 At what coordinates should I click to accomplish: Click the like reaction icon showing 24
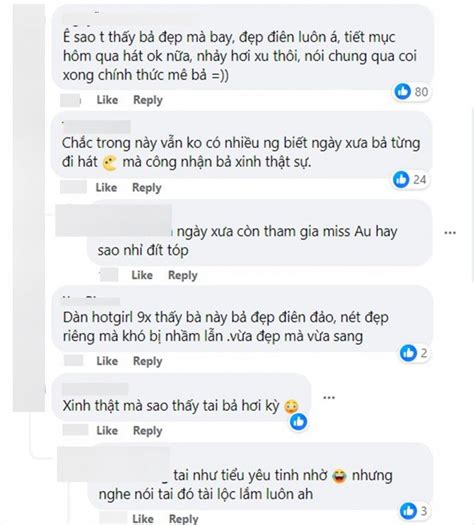(401, 179)
